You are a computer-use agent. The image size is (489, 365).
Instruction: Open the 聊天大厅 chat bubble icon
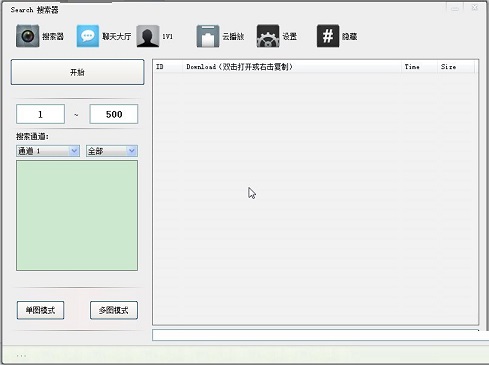(88, 36)
